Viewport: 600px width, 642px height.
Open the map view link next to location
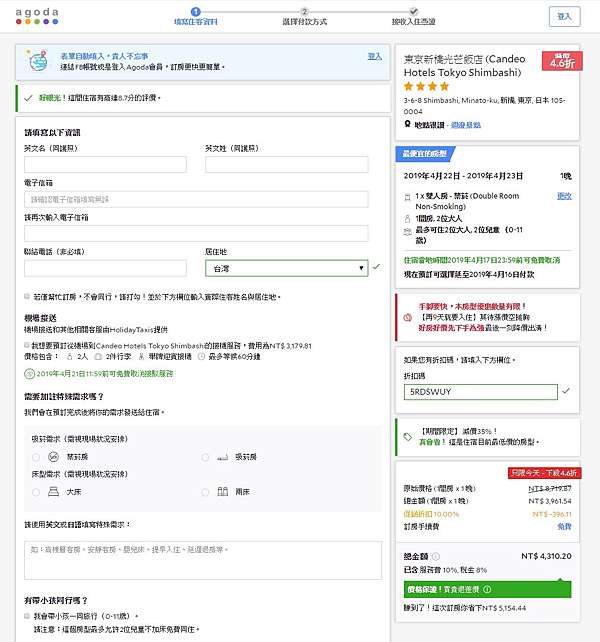point(466,125)
